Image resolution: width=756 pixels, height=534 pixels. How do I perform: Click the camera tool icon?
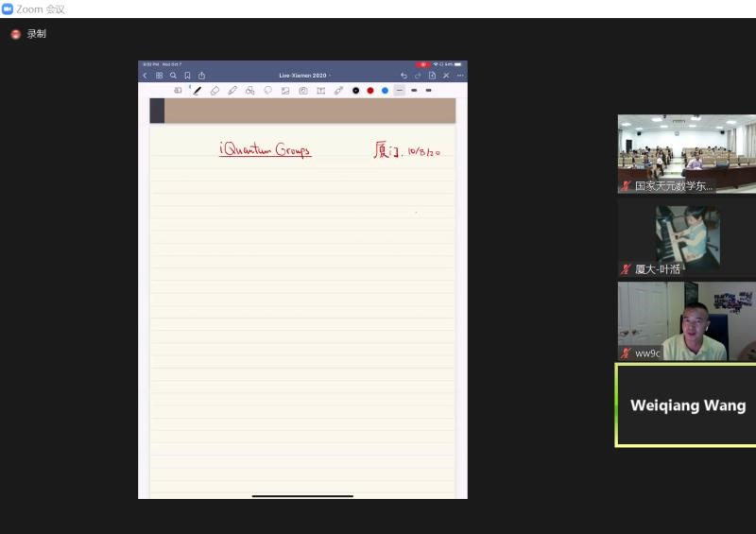pos(303,91)
